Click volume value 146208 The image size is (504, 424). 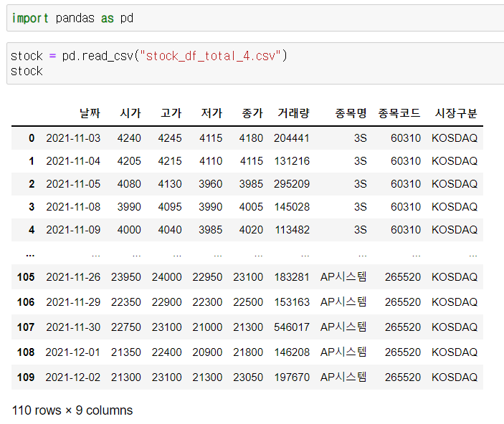click(292, 352)
